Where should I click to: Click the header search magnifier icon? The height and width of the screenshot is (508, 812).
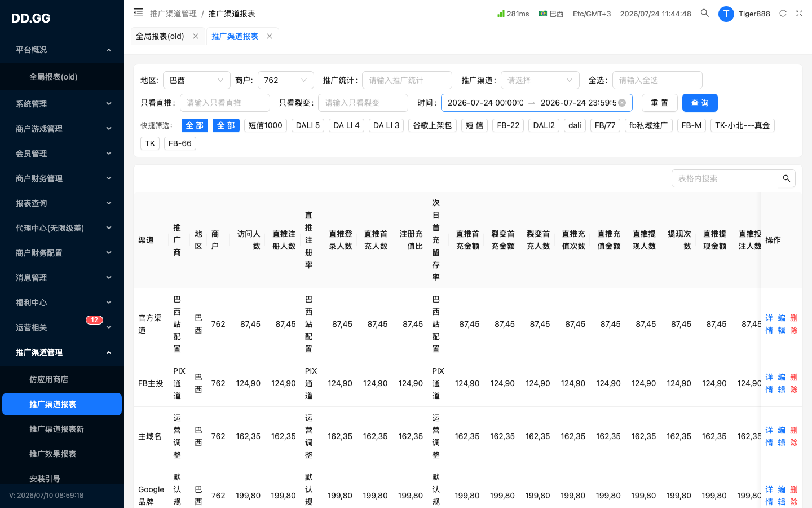point(705,13)
